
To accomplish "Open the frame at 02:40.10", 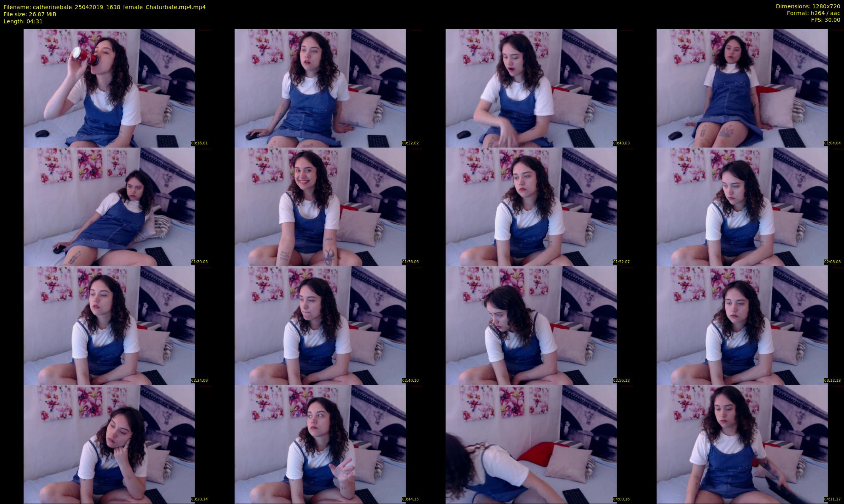I will pyautogui.click(x=320, y=325).
